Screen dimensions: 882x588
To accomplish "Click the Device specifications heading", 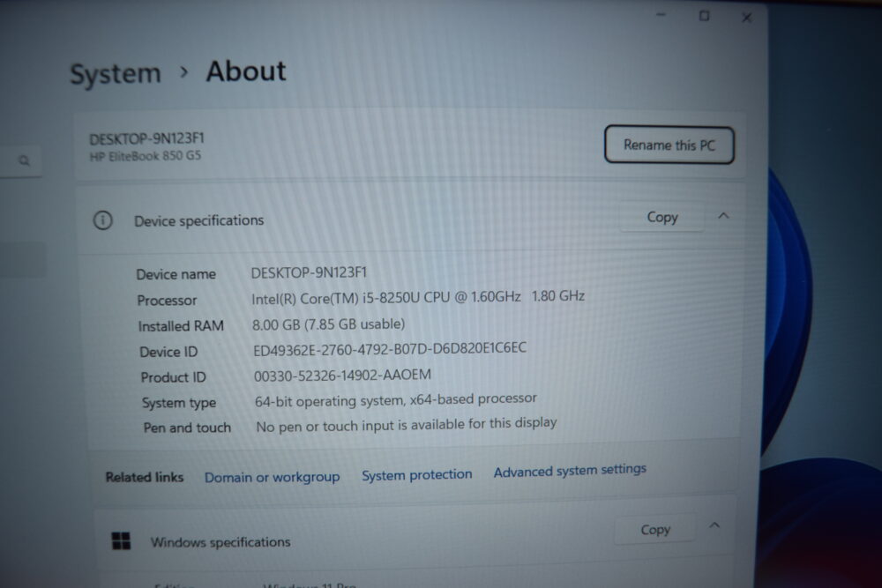I will click(x=198, y=220).
